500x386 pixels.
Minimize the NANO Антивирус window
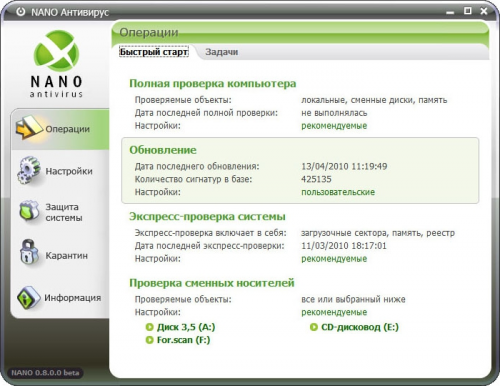point(450,12)
